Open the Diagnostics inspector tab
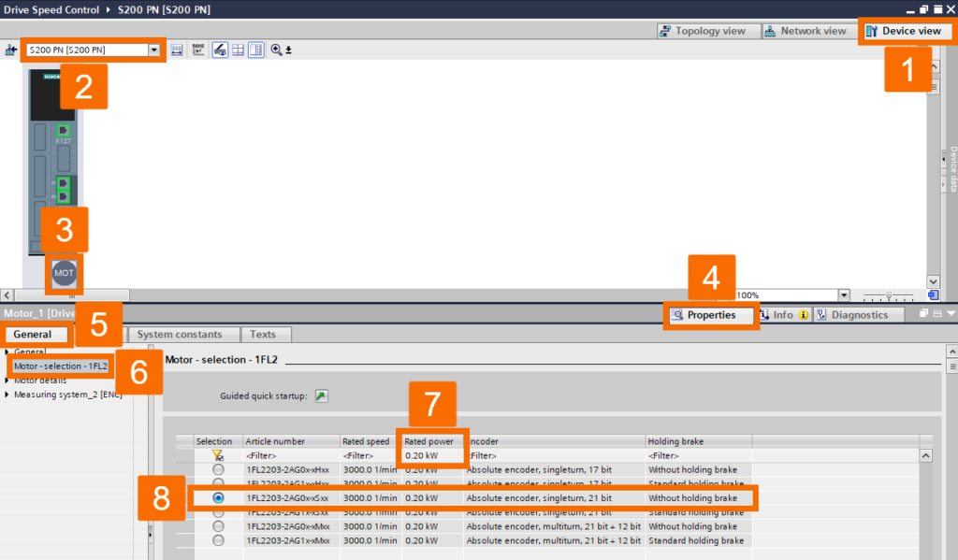The image size is (958, 560). [859, 315]
